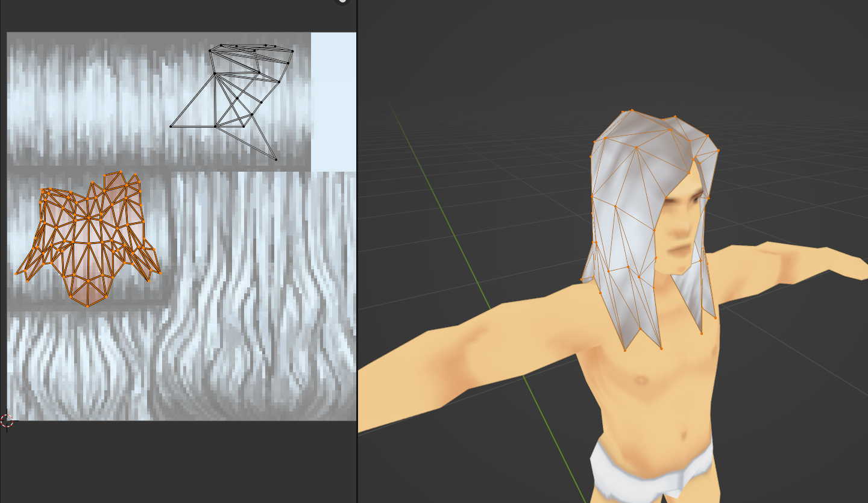Select the orange highlighted UV island

click(88, 239)
